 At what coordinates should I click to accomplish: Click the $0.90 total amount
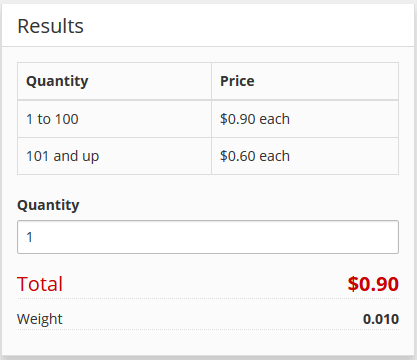pos(373,284)
